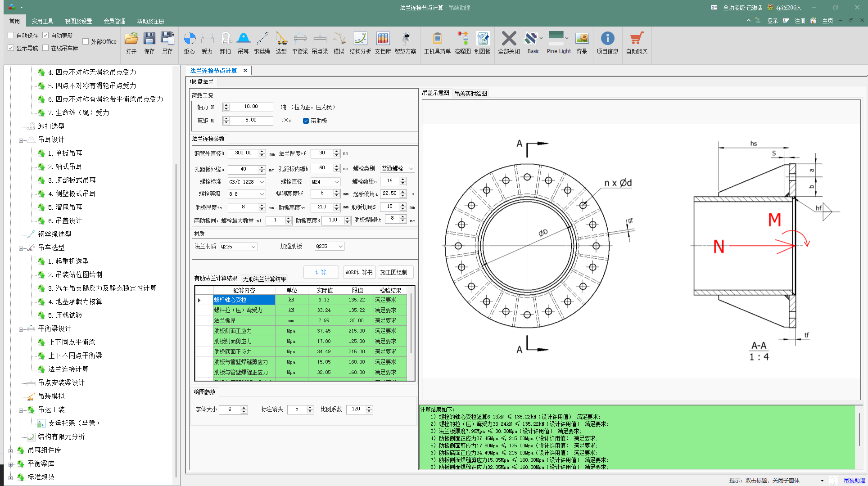Collapse the 吊耳设计 tree node
This screenshot has width=868, height=486.
pos(21,140)
